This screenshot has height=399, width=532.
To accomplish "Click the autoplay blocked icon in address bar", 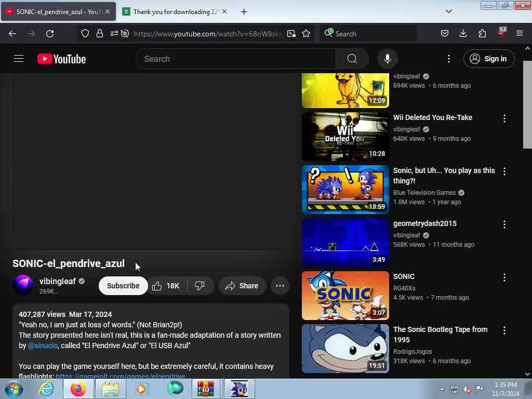I will [125, 34].
